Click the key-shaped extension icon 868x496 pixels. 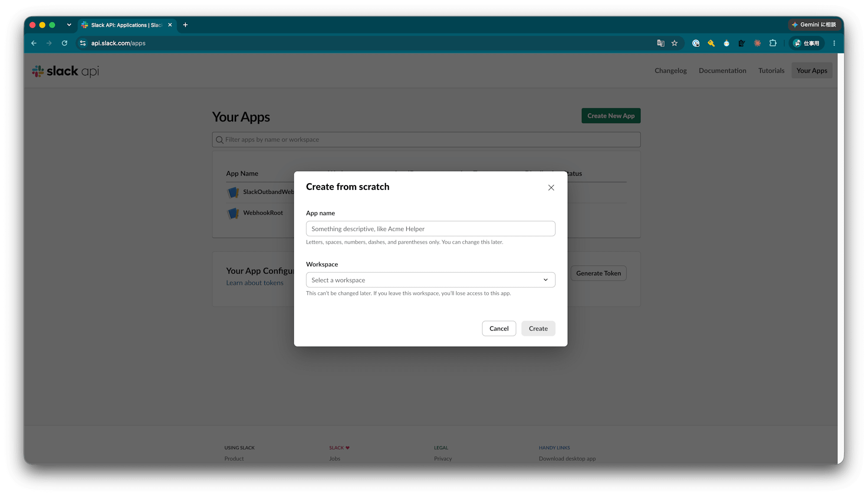coord(711,43)
